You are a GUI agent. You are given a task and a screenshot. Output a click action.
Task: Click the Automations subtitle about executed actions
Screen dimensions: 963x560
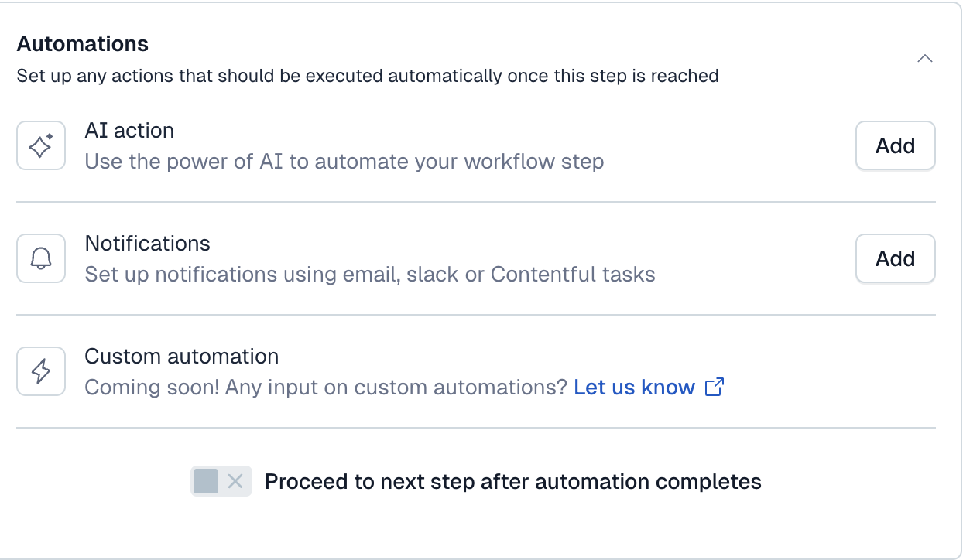click(368, 76)
